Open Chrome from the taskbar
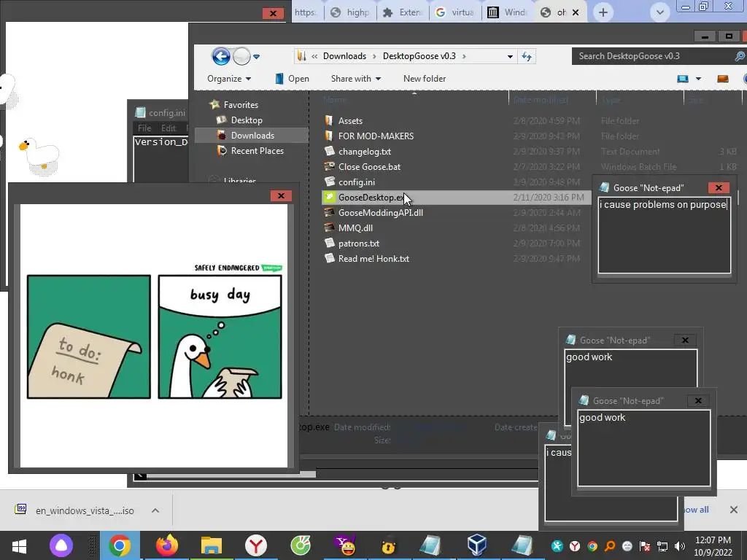Screen dimensions: 747x560 click(x=120, y=545)
